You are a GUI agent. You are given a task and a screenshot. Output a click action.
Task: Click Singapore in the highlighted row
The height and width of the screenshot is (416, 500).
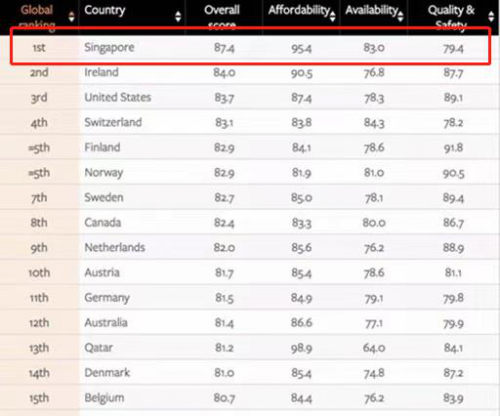click(109, 48)
